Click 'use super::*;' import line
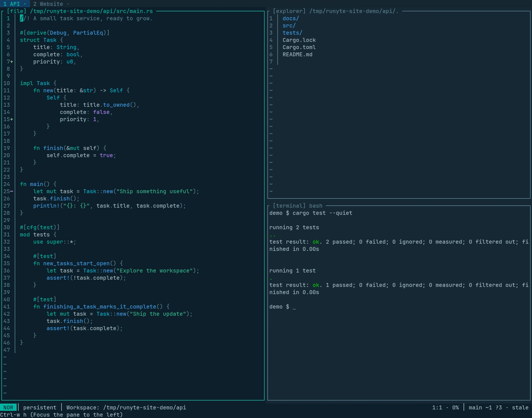 55,242
